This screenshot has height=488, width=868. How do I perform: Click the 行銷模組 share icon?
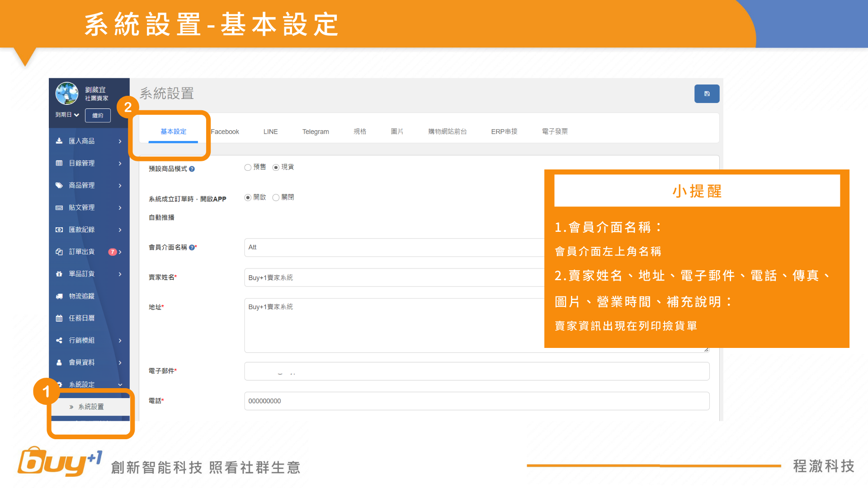59,340
